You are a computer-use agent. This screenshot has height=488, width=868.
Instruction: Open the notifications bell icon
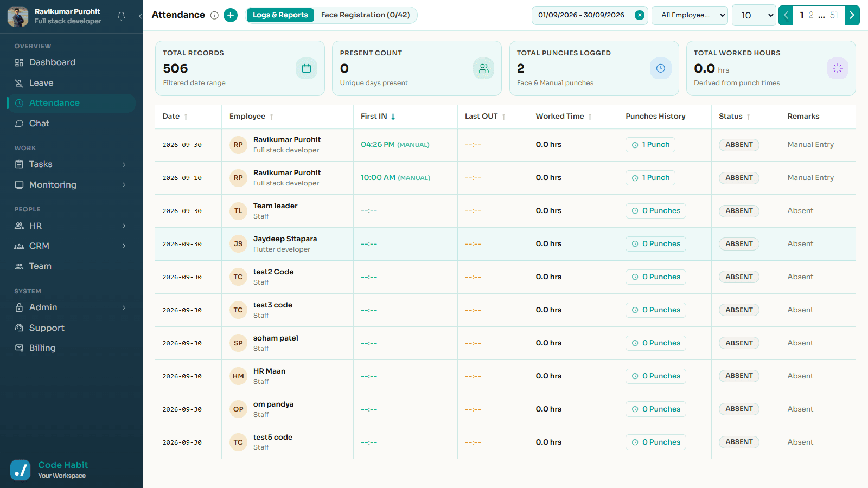tap(122, 16)
